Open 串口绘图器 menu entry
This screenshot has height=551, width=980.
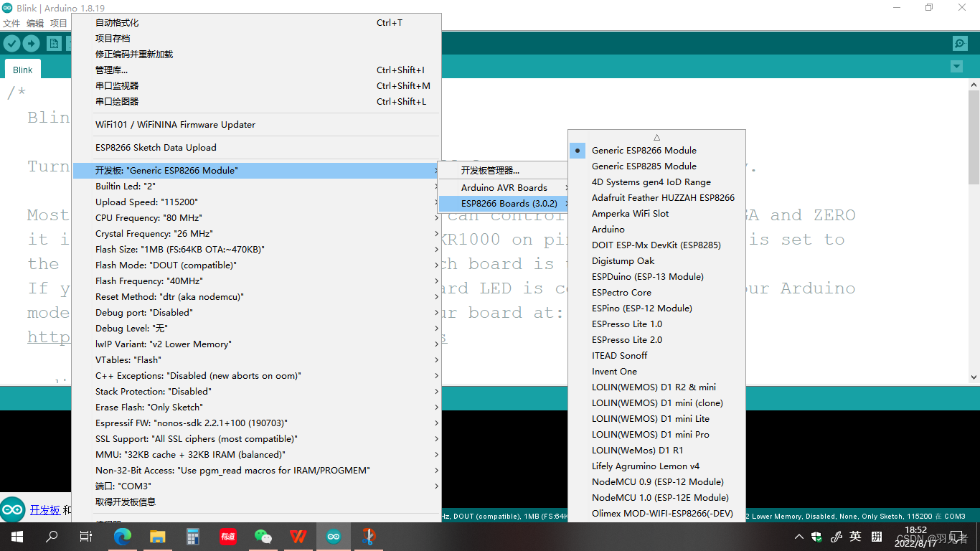pos(257,102)
